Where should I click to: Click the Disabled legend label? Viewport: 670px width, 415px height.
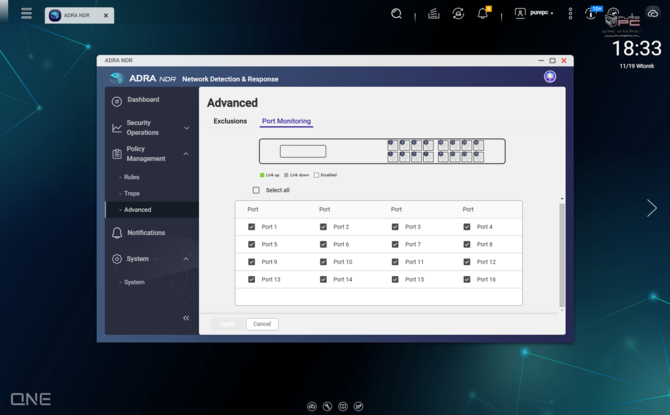tap(329, 175)
